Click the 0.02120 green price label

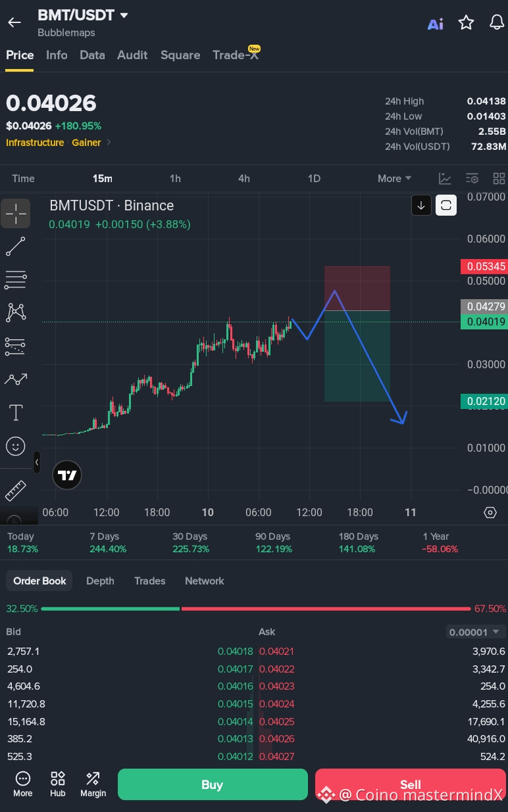(x=484, y=400)
